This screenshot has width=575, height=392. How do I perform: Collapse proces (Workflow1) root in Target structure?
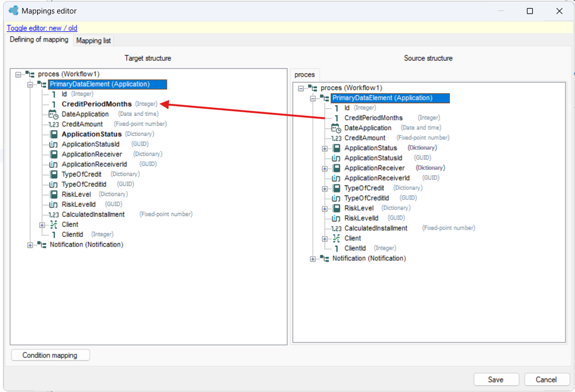pyautogui.click(x=18, y=74)
